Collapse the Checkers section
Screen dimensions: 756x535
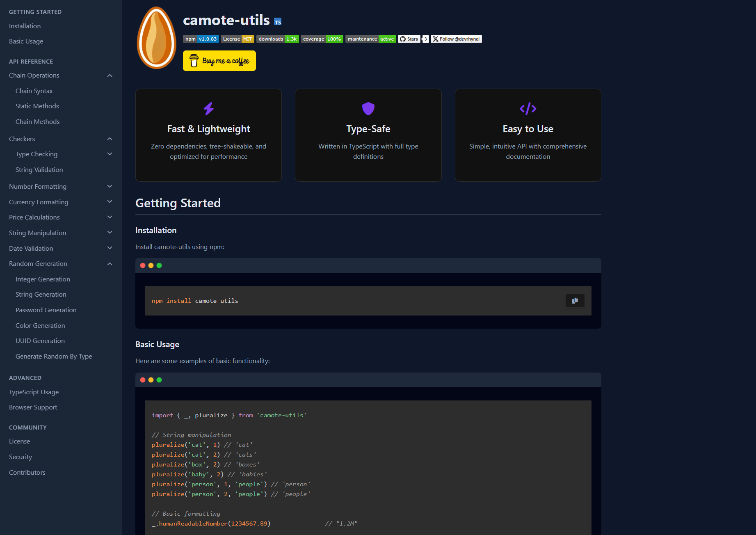click(110, 139)
